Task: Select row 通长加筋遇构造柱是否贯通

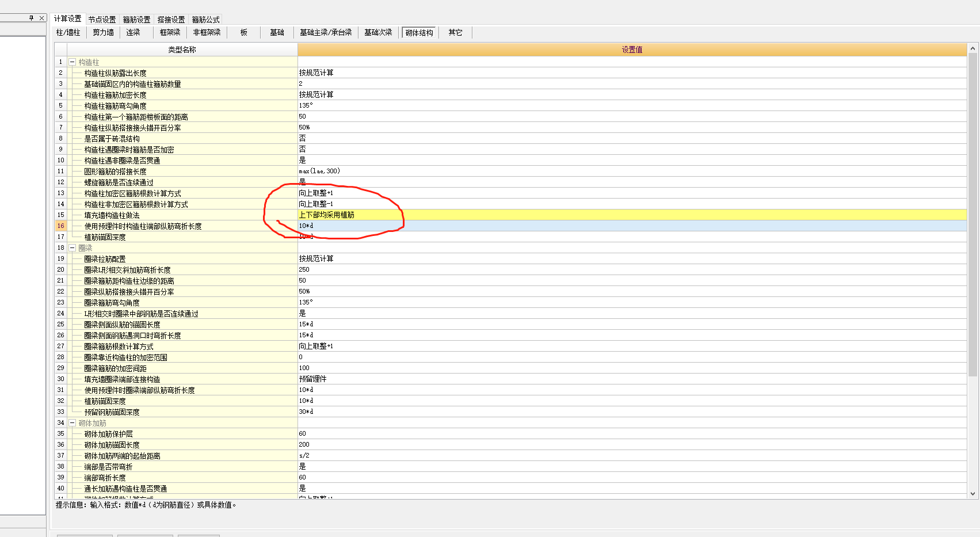Action: (125, 489)
